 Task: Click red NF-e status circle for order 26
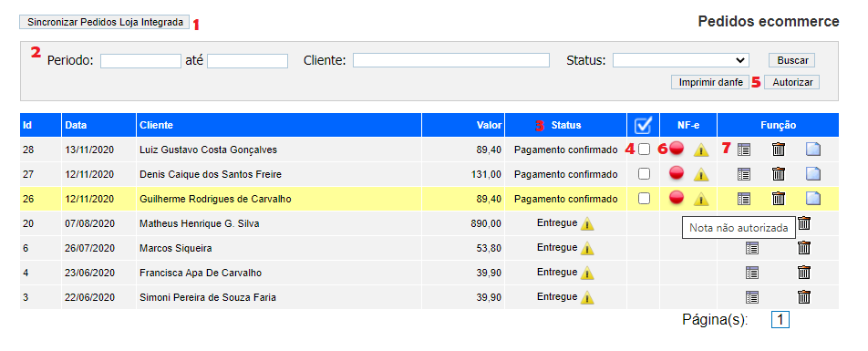pos(677,198)
